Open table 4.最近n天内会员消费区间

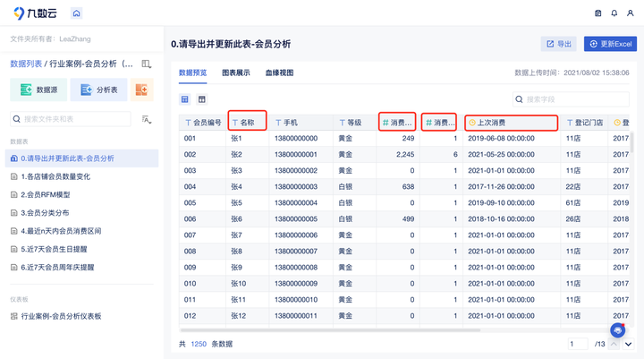81,231
